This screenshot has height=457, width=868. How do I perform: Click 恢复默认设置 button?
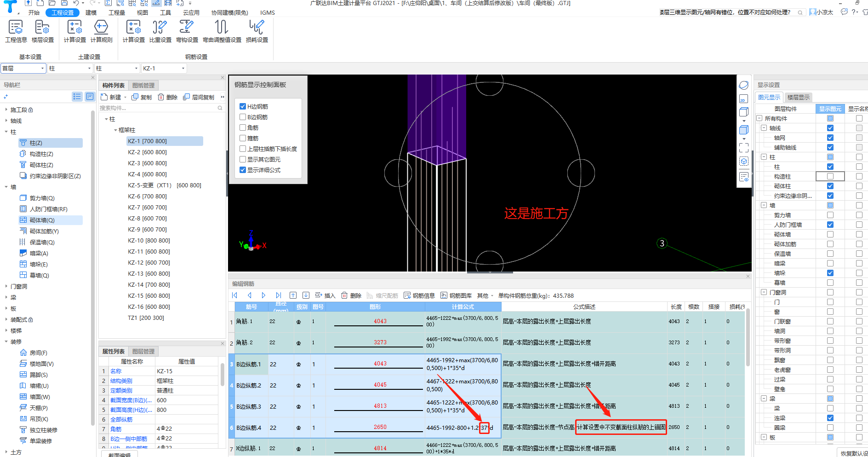[854, 453]
